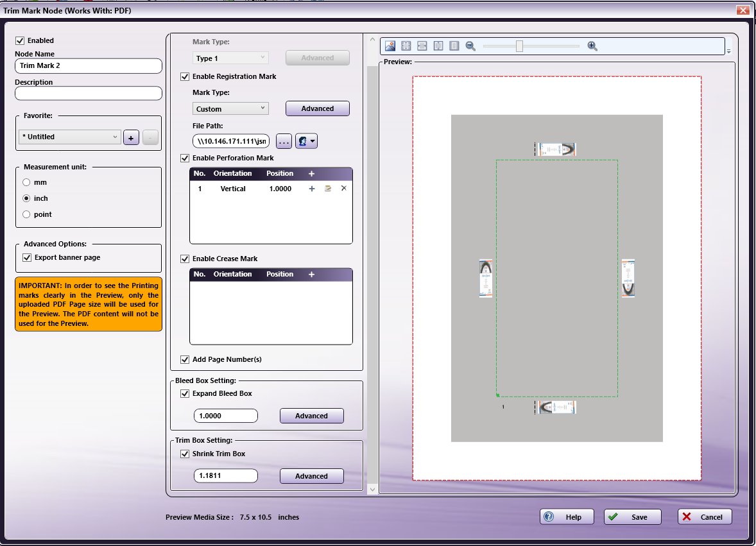Viewport: 756px width, 546px height.
Task: Click the remove favorite minus button
Action: (x=150, y=137)
